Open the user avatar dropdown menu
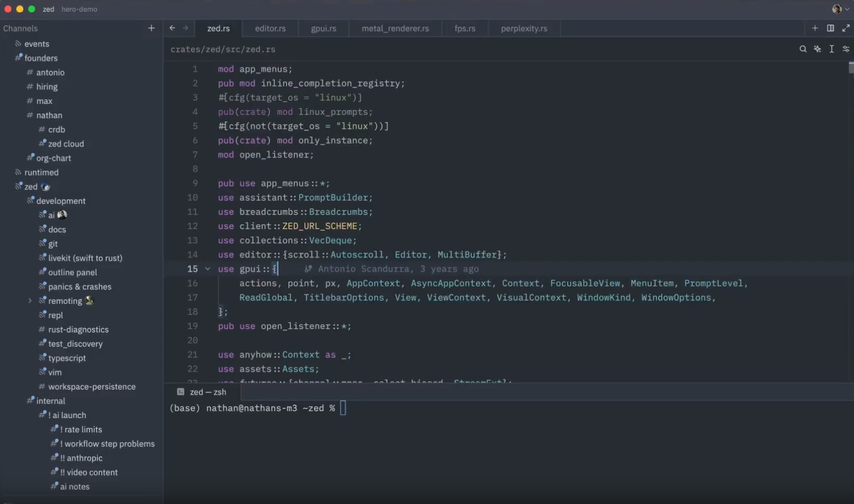Image resolution: width=854 pixels, height=504 pixels. pos(841,9)
